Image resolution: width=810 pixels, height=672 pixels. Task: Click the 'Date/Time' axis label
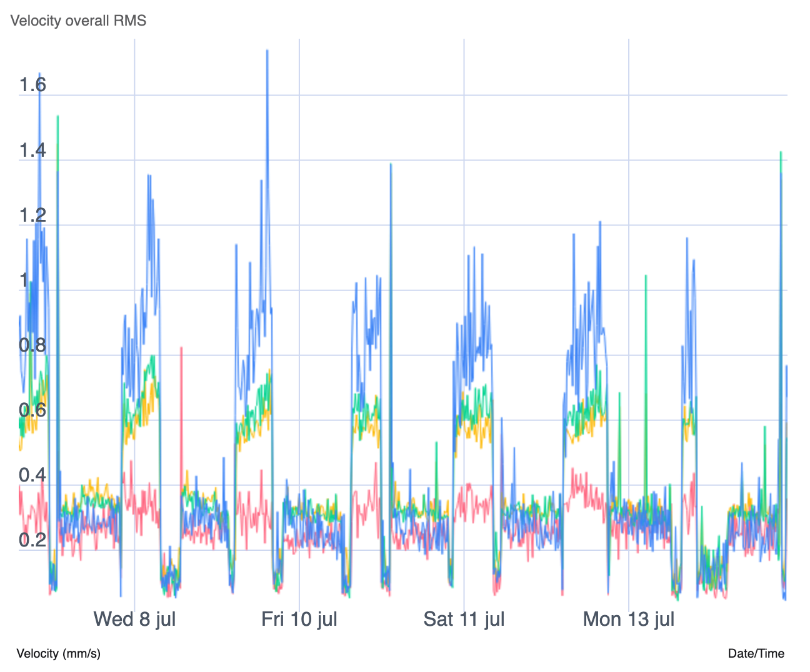pos(756,654)
